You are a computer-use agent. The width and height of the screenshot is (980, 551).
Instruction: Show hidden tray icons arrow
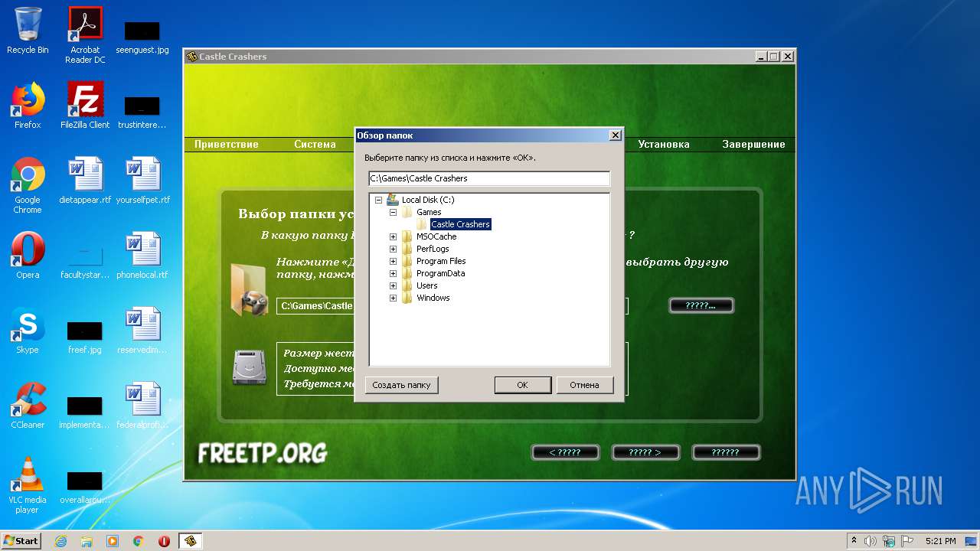854,541
